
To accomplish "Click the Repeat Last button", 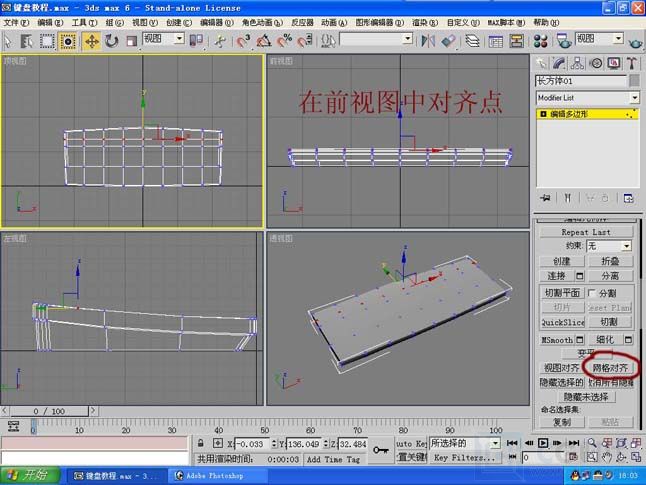I will tap(586, 232).
